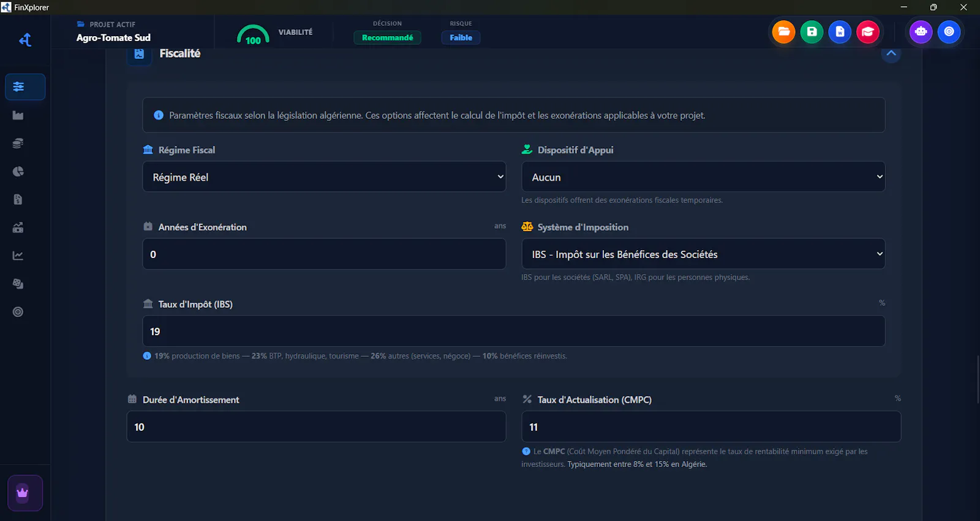Click the Recommandé decision badge
The width and height of the screenshot is (980, 521).
pos(388,37)
